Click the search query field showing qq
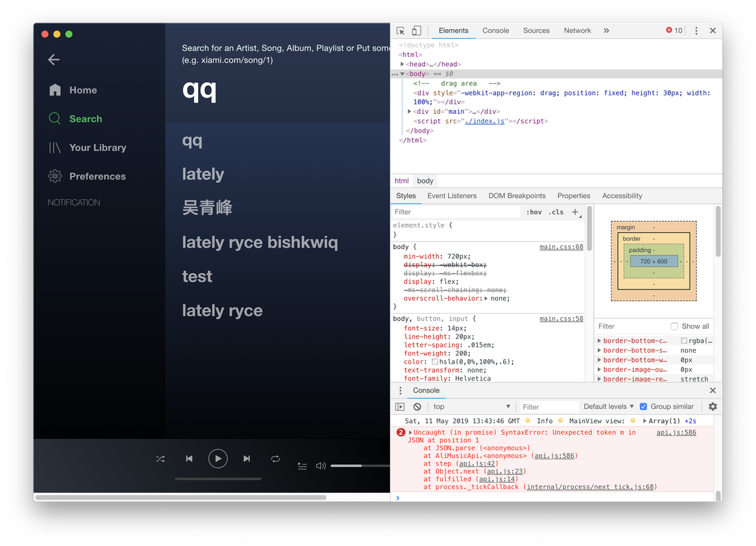This screenshot has width=756, height=546. point(285,90)
